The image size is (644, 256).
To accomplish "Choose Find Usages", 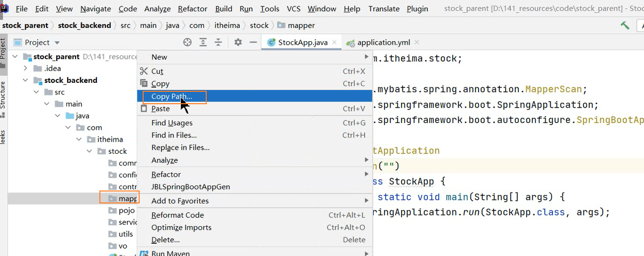I will 255,123.
